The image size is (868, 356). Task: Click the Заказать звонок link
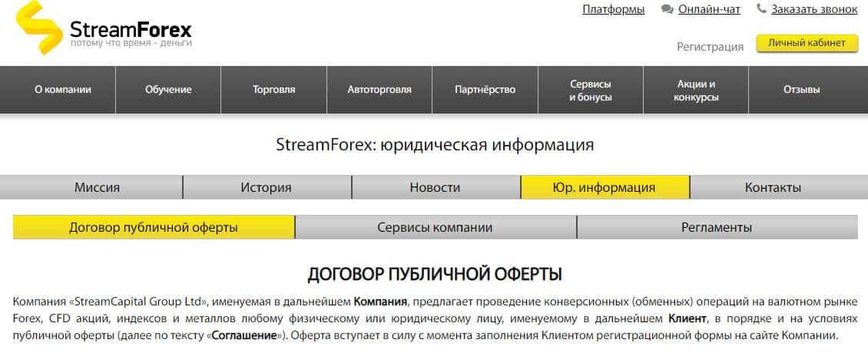click(814, 9)
